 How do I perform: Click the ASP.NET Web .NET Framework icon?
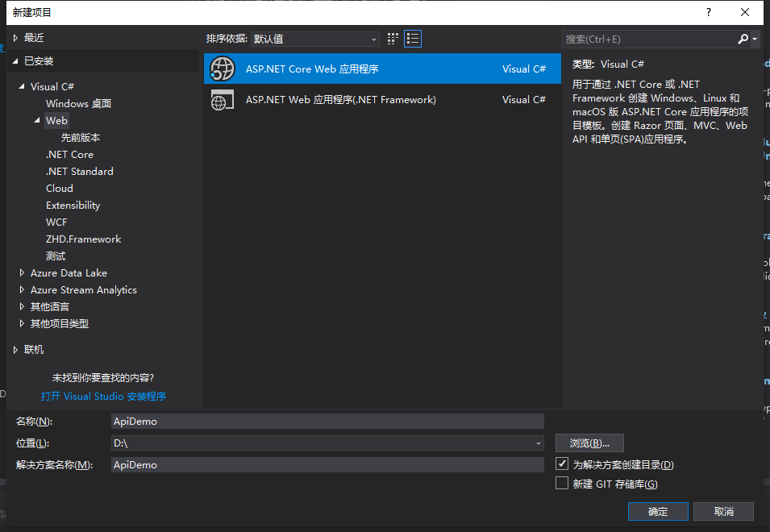click(223, 100)
